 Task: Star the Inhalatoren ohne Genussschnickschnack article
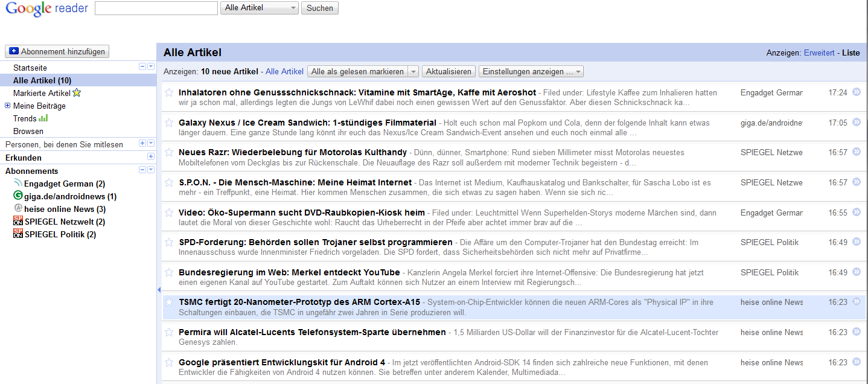pyautogui.click(x=169, y=92)
